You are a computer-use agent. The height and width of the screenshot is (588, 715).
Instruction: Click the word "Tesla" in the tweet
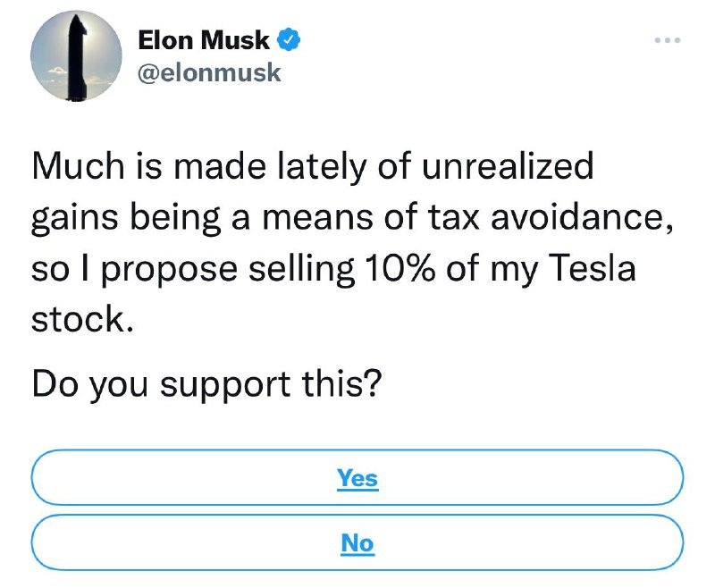coord(592,268)
